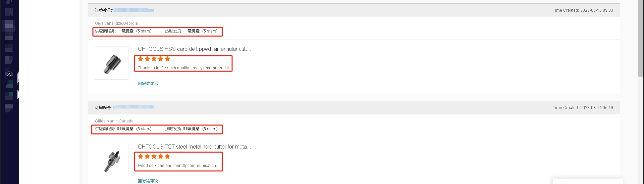Click the first star on the hole cutter review
This screenshot has width=644, height=184.
tap(141, 157)
